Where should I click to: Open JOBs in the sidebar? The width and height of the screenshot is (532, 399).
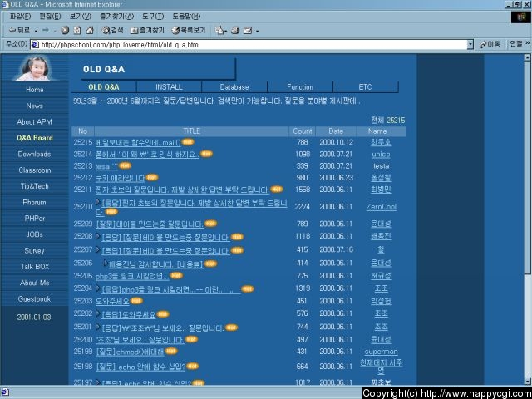pyautogui.click(x=35, y=234)
